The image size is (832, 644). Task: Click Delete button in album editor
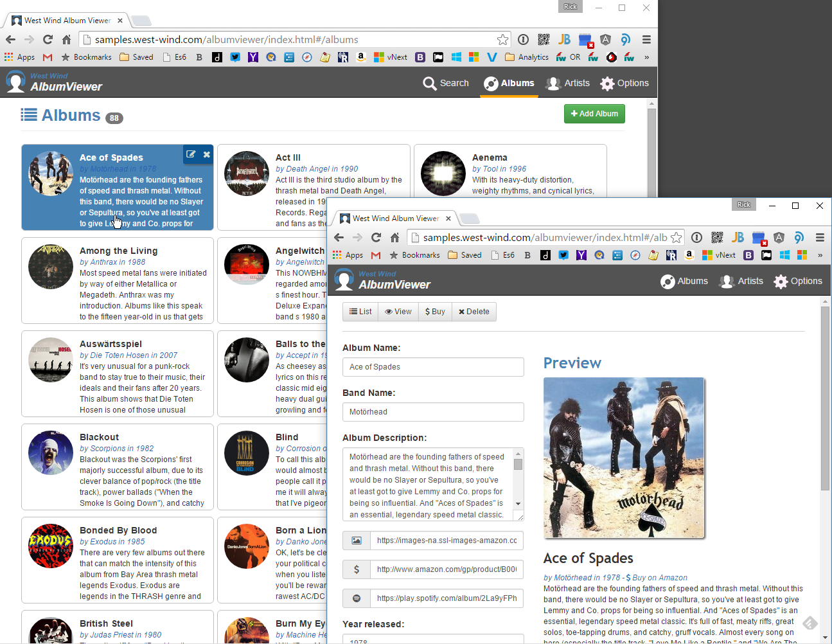pyautogui.click(x=474, y=312)
